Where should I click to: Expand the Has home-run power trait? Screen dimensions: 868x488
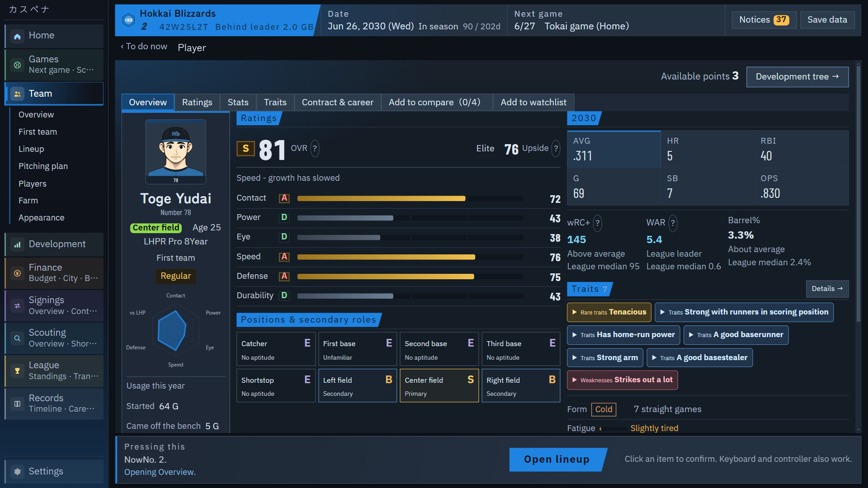point(623,335)
